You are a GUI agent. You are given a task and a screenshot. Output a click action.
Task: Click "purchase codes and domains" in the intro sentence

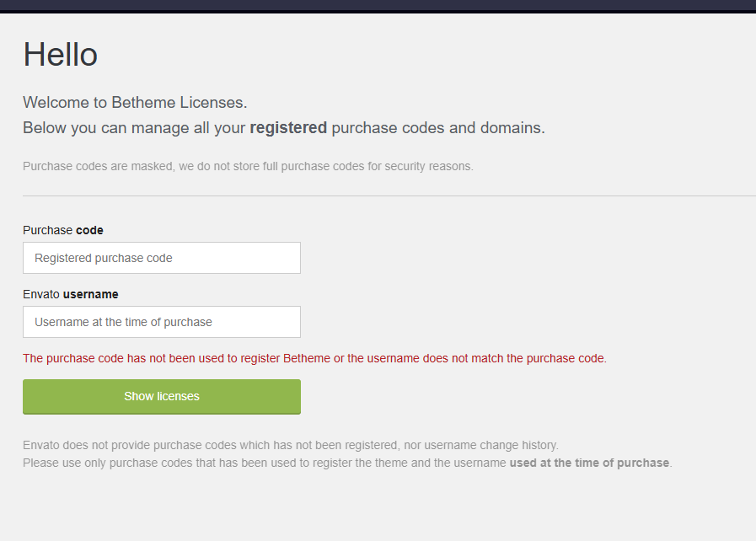click(437, 128)
